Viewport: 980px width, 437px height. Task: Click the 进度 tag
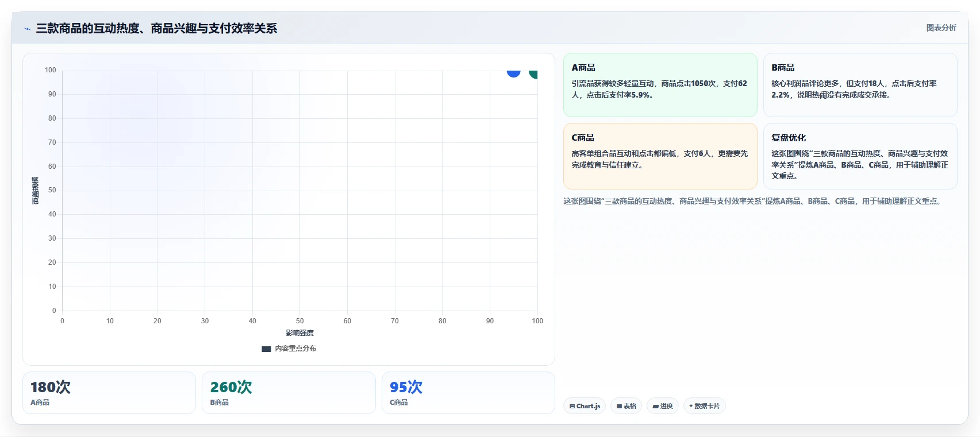coord(663,406)
